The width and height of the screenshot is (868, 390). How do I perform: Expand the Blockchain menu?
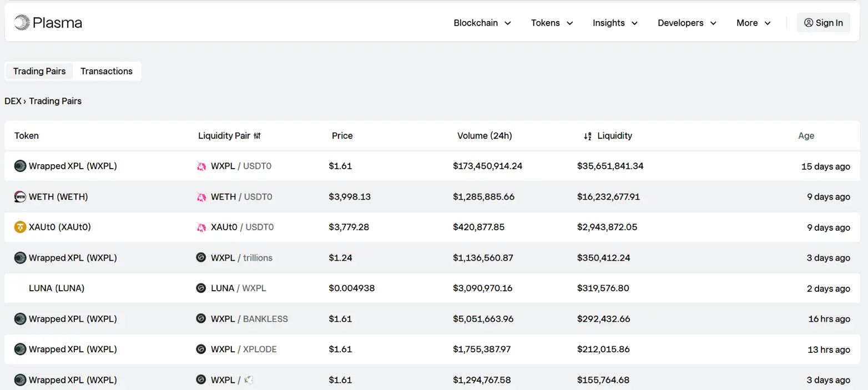[482, 23]
